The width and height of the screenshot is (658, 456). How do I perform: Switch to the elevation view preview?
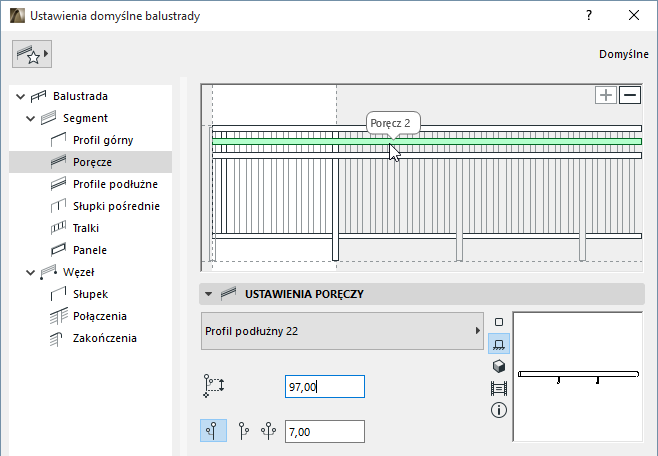499,388
